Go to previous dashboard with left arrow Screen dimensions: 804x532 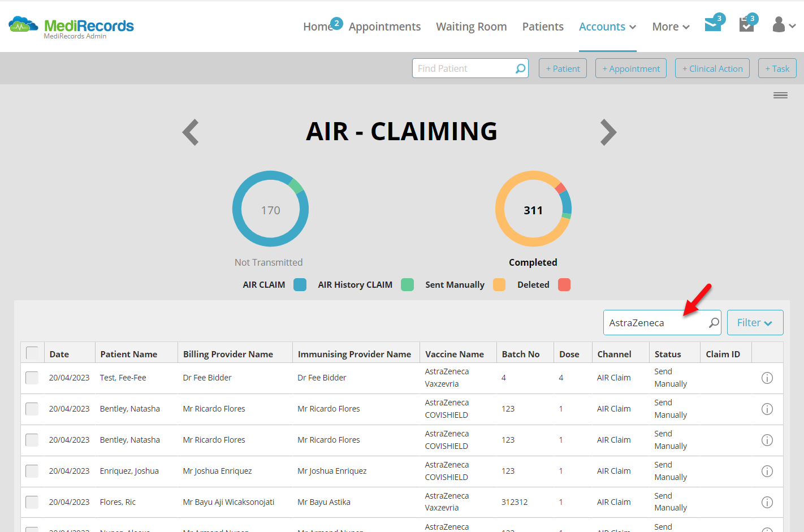[191, 132]
